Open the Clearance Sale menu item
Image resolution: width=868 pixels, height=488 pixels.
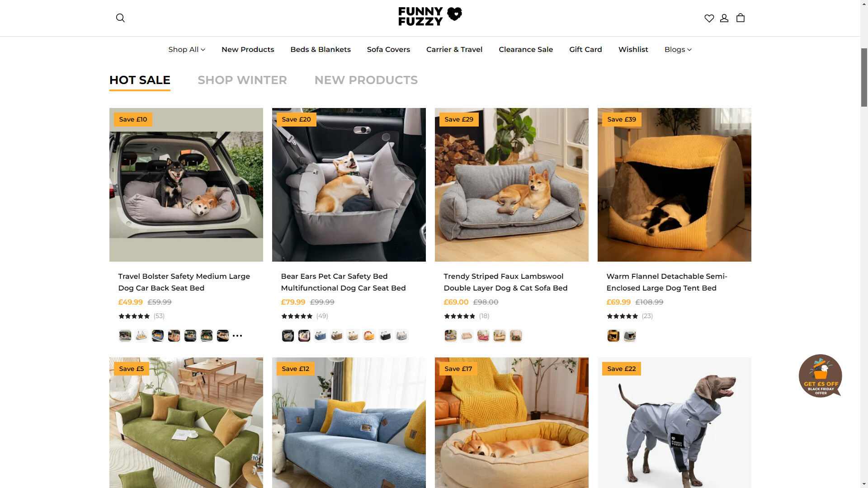click(526, 50)
